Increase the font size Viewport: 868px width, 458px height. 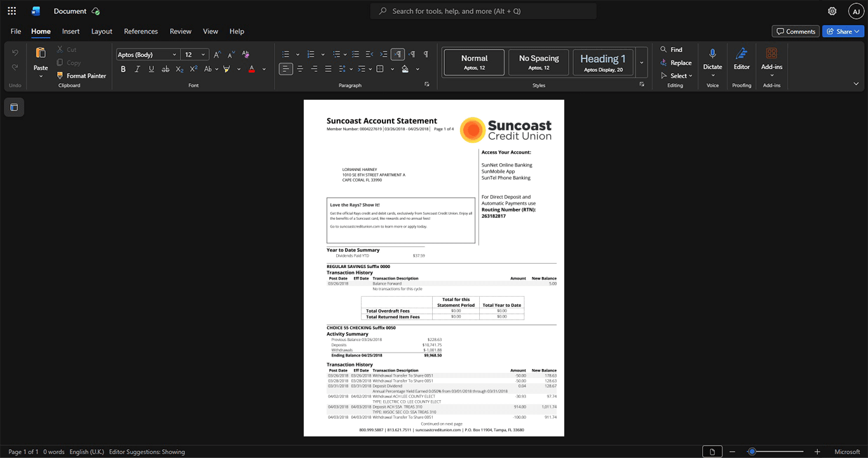pyautogui.click(x=217, y=55)
